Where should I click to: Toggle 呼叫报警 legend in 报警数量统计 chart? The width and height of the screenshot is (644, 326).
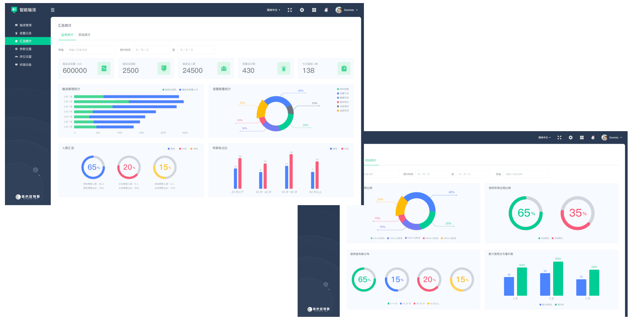[343, 89]
